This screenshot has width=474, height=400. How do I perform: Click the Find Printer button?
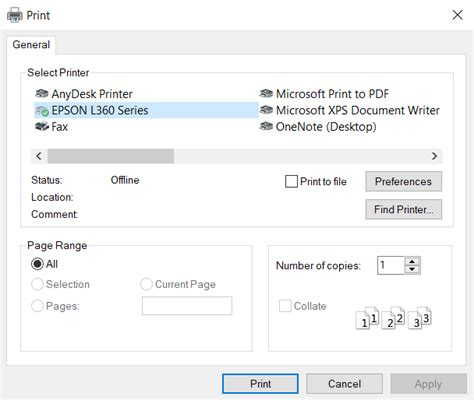pos(403,209)
